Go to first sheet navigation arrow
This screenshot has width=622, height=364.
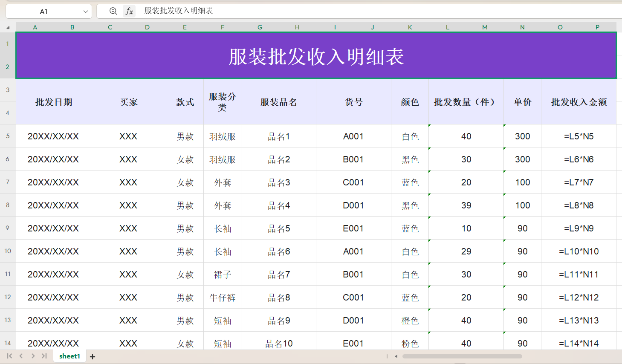[9, 356]
